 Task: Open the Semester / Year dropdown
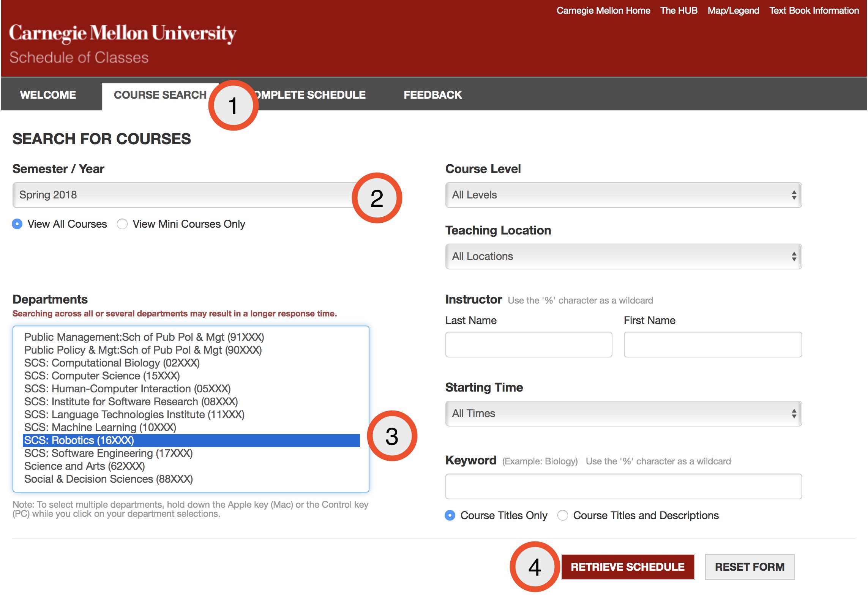click(182, 195)
